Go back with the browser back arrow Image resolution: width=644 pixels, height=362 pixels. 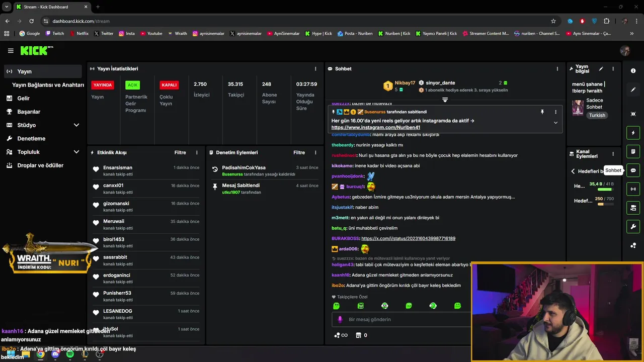point(7,21)
